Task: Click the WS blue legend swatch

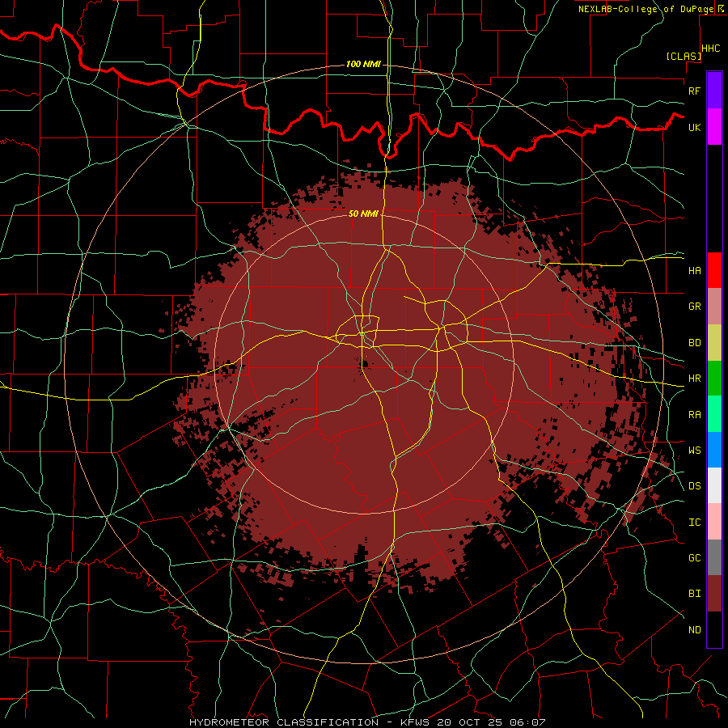Action: click(x=714, y=450)
